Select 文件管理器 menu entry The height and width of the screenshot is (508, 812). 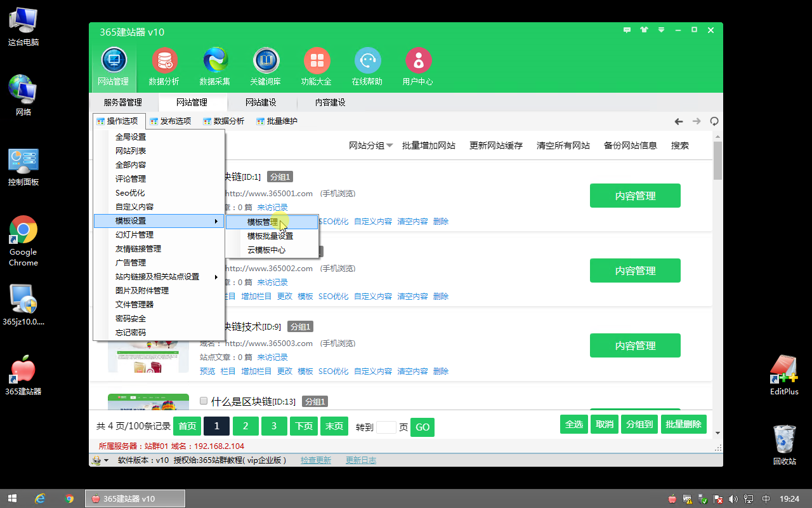coord(159,305)
